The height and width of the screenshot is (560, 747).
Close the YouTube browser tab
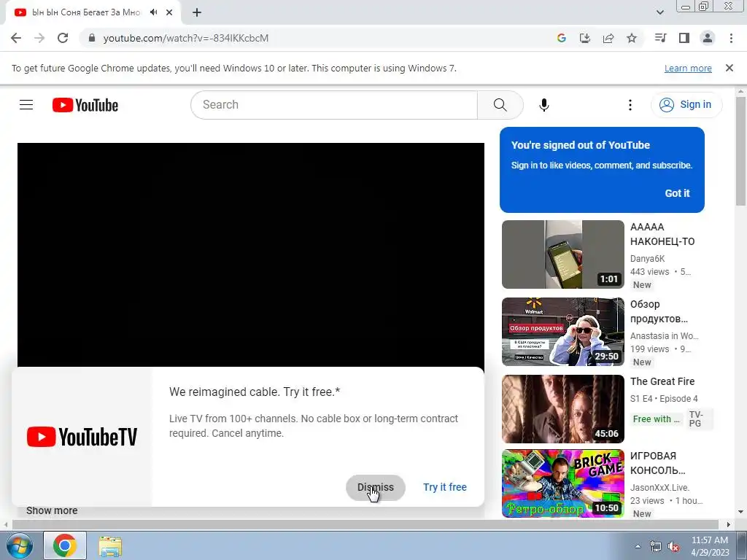pyautogui.click(x=169, y=12)
